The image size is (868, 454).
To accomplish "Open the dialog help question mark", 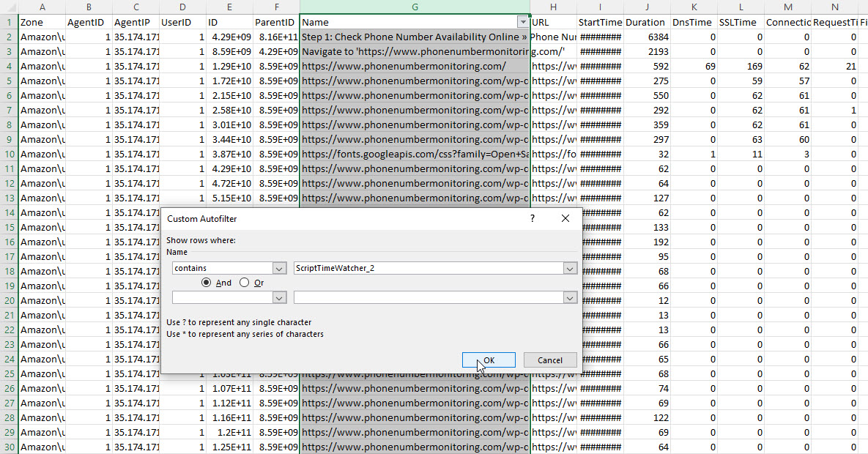I will (533, 218).
